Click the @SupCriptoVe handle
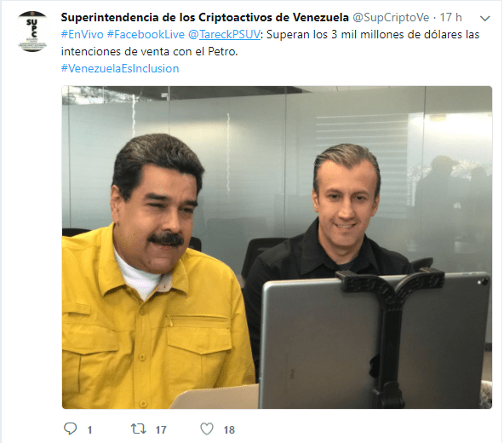Image resolution: width=504 pixels, height=443 pixels. [391, 17]
